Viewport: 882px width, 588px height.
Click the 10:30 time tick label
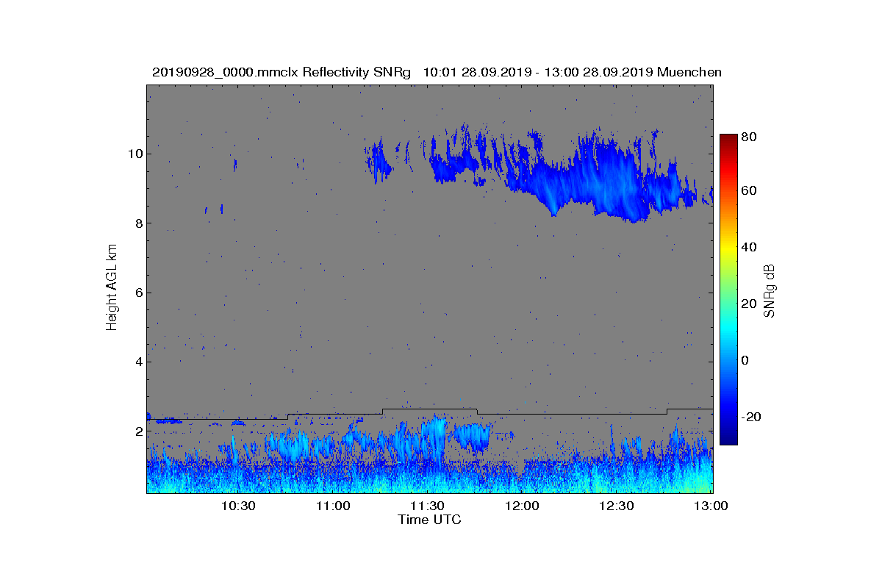click(238, 506)
